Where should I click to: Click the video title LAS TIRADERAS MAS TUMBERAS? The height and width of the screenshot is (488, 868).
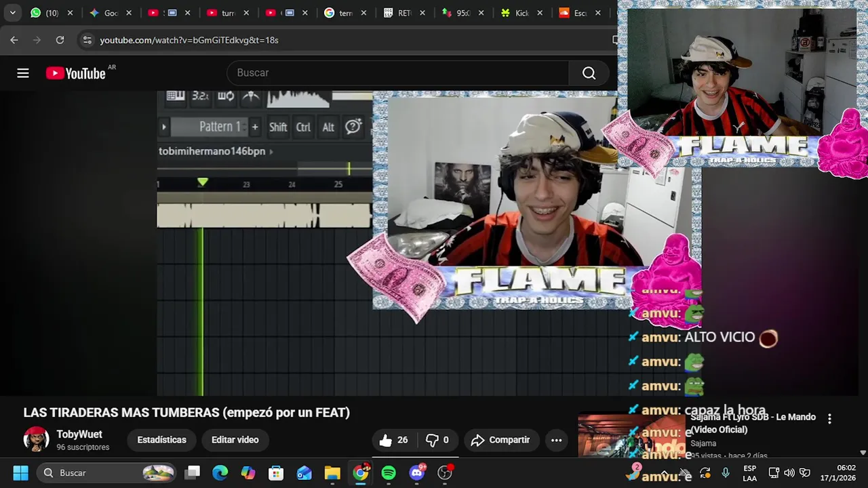186,412
